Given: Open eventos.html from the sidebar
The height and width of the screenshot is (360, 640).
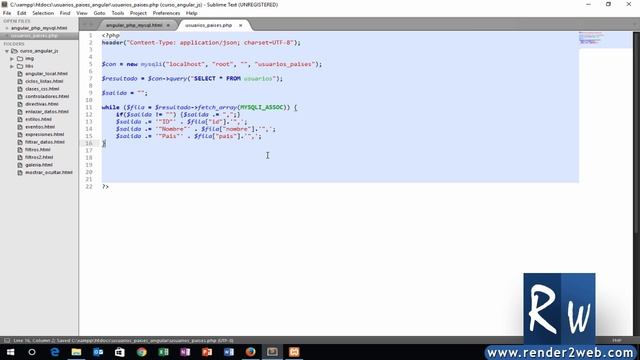Looking at the screenshot, I should [x=40, y=127].
